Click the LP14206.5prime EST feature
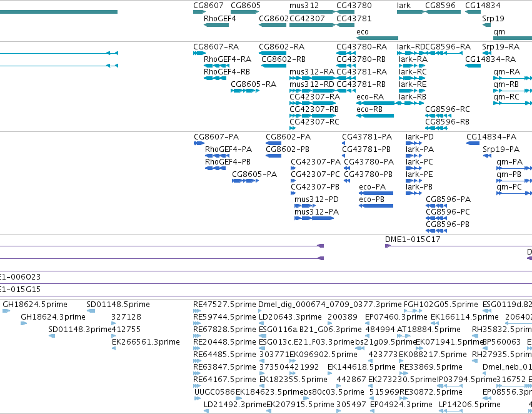Image resolution: width=532 pixels, height=414 pixels. click(450, 411)
